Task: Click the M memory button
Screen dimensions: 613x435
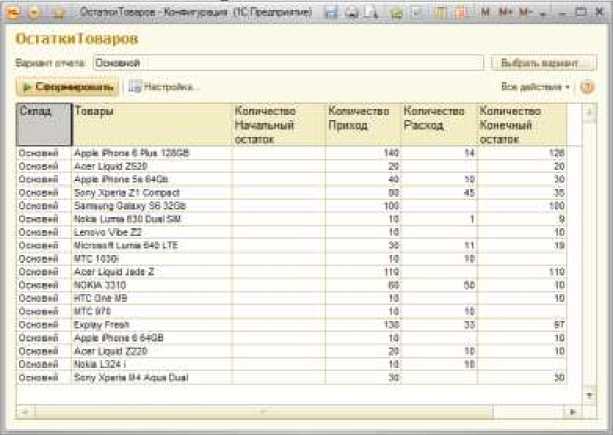Action: (x=485, y=13)
